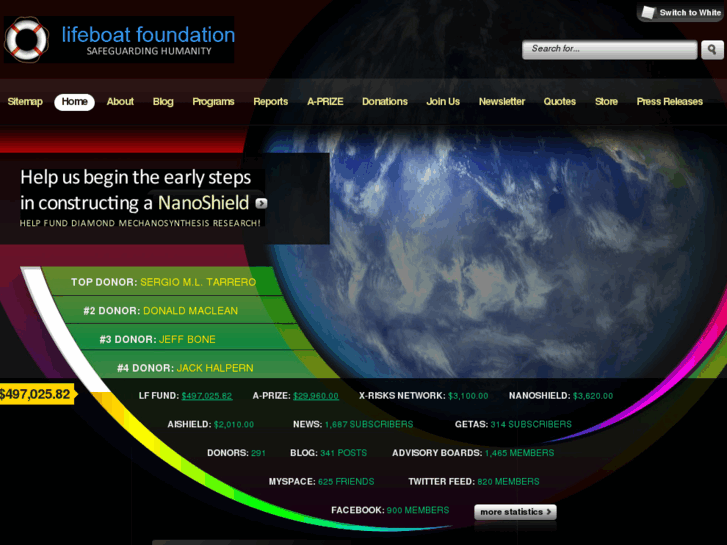Image resolution: width=727 pixels, height=545 pixels.
Task: Open the Programs menu
Action: (213, 102)
